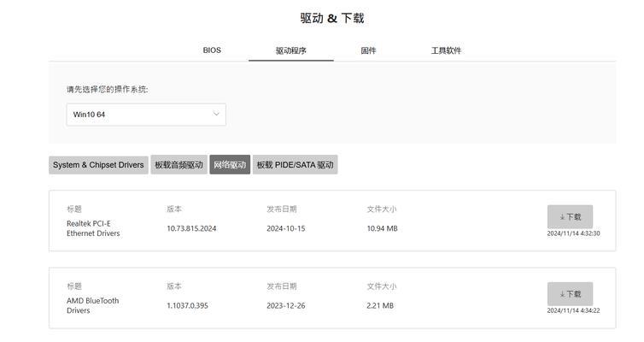Select version text 1.1037.0.395
Viewport: 644px width, 342px height.
coord(187,306)
